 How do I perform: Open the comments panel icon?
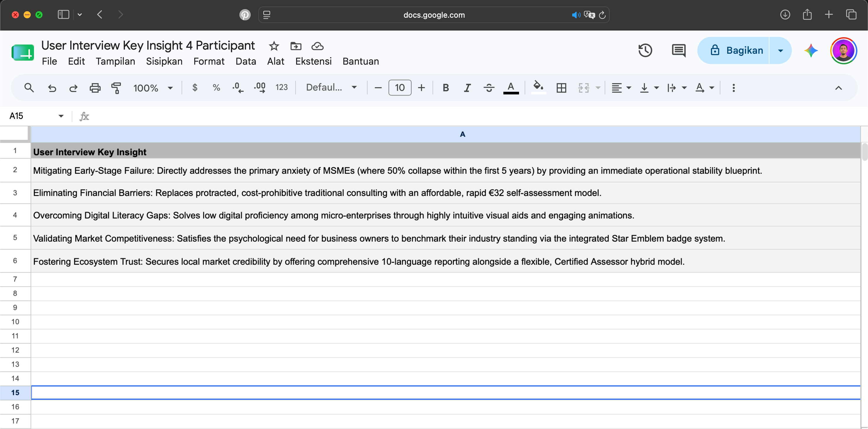coord(678,50)
